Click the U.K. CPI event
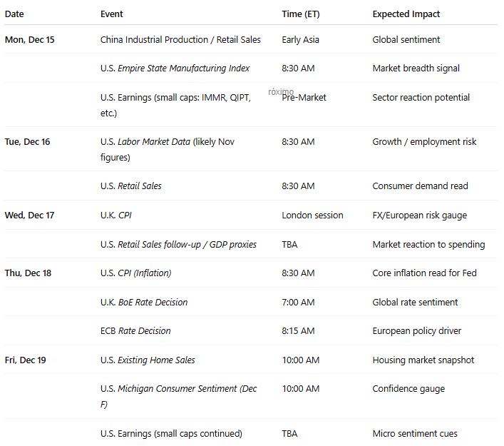This screenshot has height=446, width=504. point(115,215)
